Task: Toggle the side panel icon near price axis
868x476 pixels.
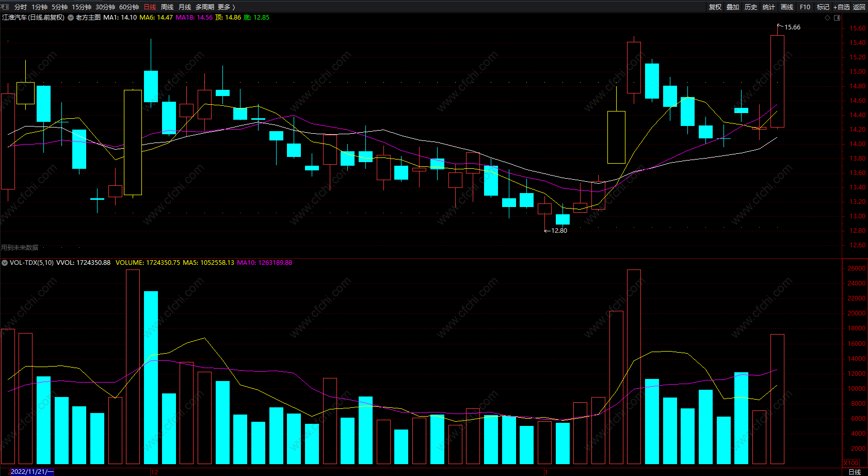Action: click(837, 18)
